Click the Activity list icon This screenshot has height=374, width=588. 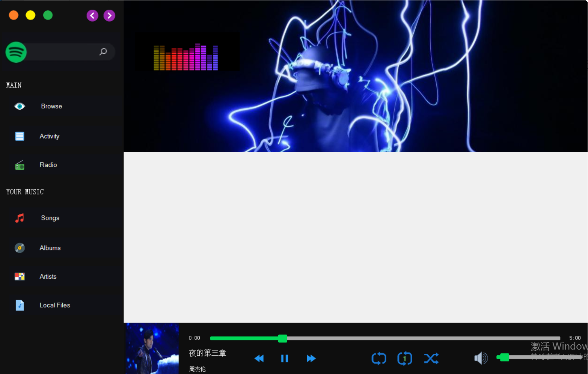pyautogui.click(x=20, y=136)
